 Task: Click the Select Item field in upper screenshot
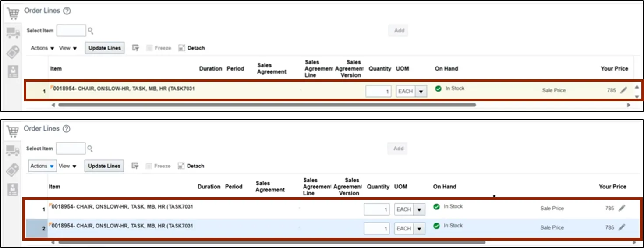click(x=71, y=31)
